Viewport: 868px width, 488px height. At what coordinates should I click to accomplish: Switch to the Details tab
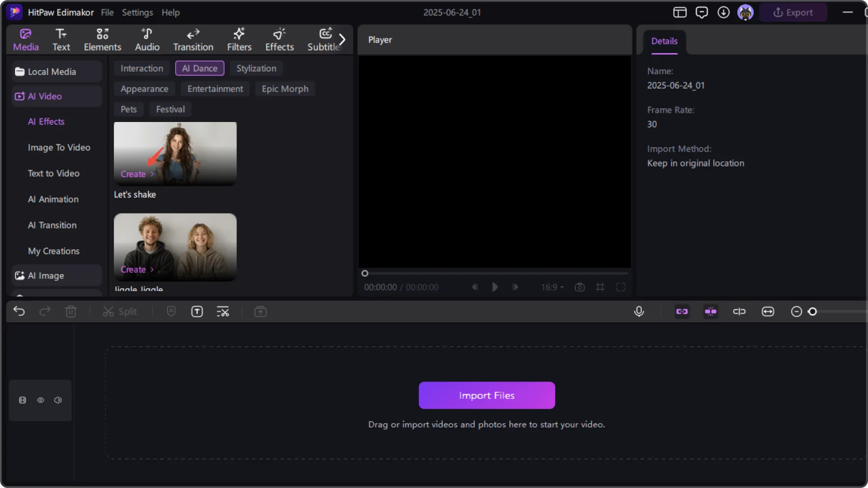click(x=664, y=41)
